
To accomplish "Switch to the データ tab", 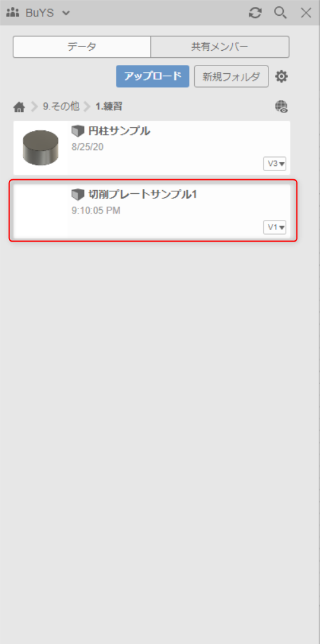I will coord(82,47).
